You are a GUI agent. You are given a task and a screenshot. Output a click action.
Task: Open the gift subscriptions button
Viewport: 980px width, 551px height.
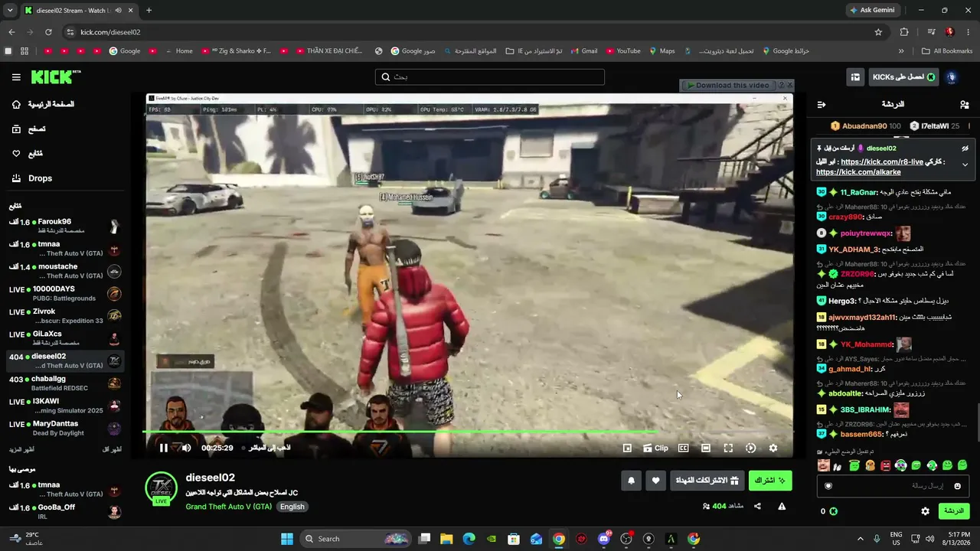(x=707, y=481)
